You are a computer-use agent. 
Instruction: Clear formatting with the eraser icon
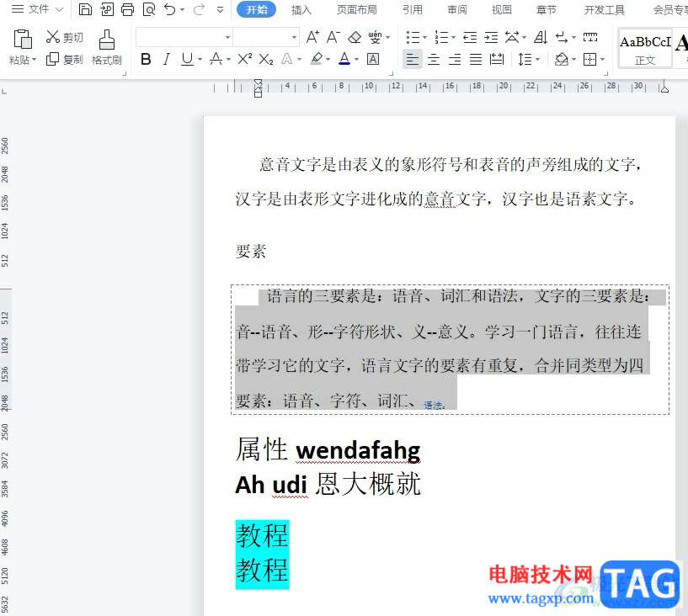click(x=354, y=37)
